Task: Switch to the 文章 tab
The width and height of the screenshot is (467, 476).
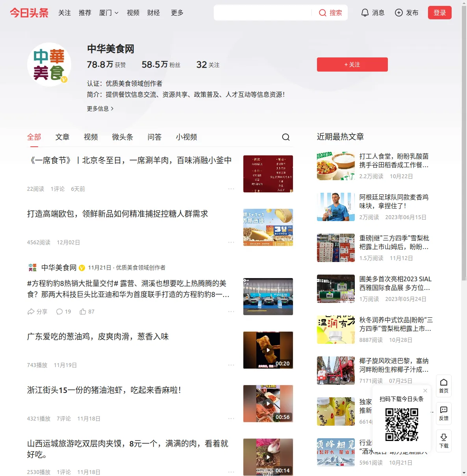Action: pos(63,137)
